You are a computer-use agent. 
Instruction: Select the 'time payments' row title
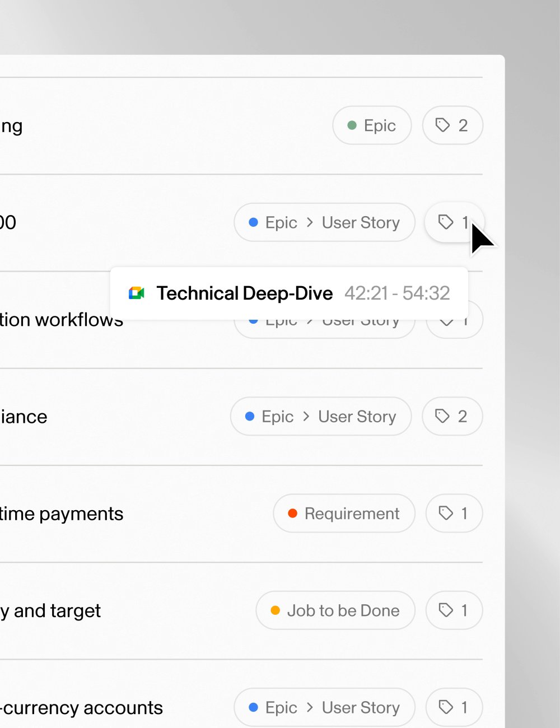click(x=62, y=514)
